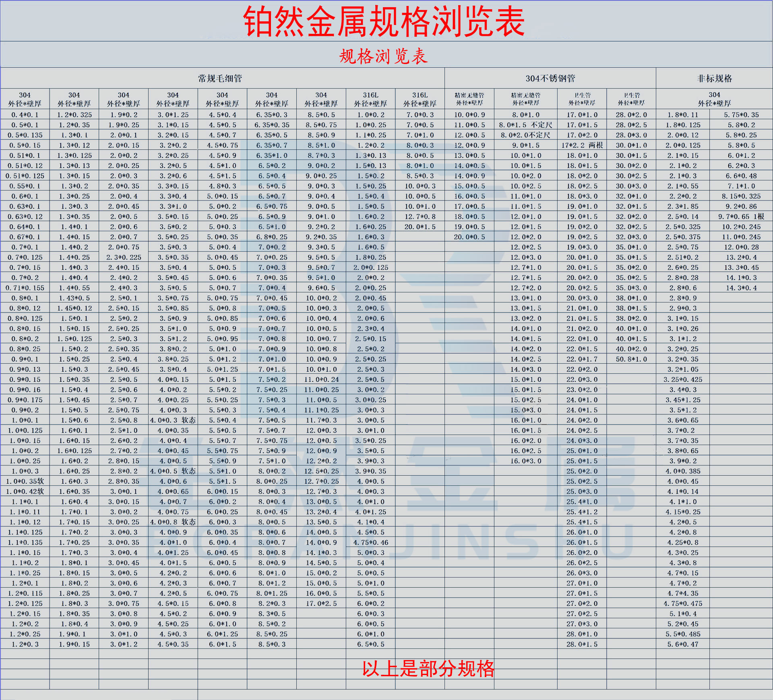This screenshot has height=700, width=773.
Task: Click the 316L 外径*壁厚 column header
Action: pos(370,98)
